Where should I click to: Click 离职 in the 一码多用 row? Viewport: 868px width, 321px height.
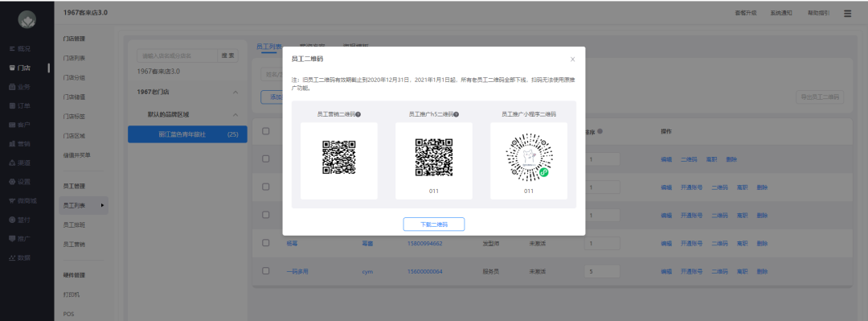[743, 272]
